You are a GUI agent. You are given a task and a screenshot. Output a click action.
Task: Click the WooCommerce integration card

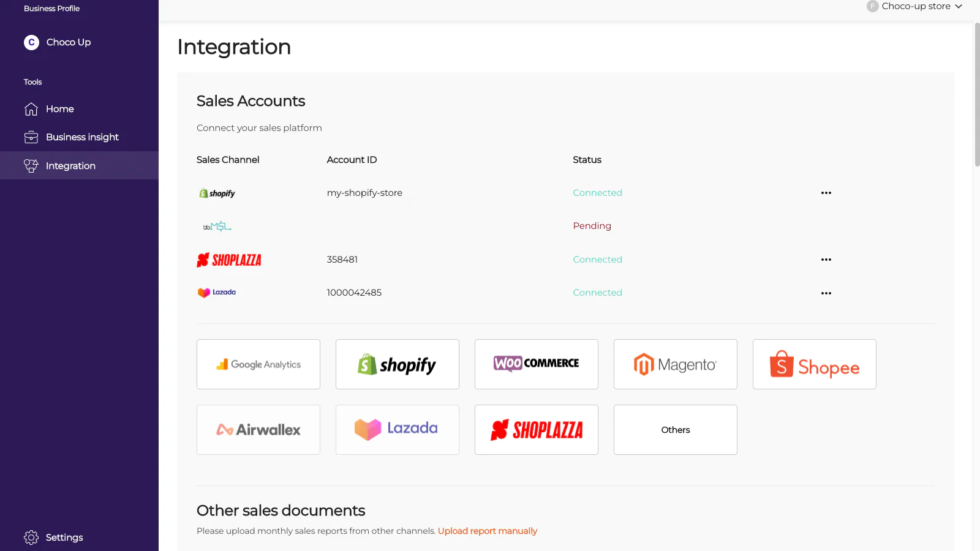(x=536, y=364)
